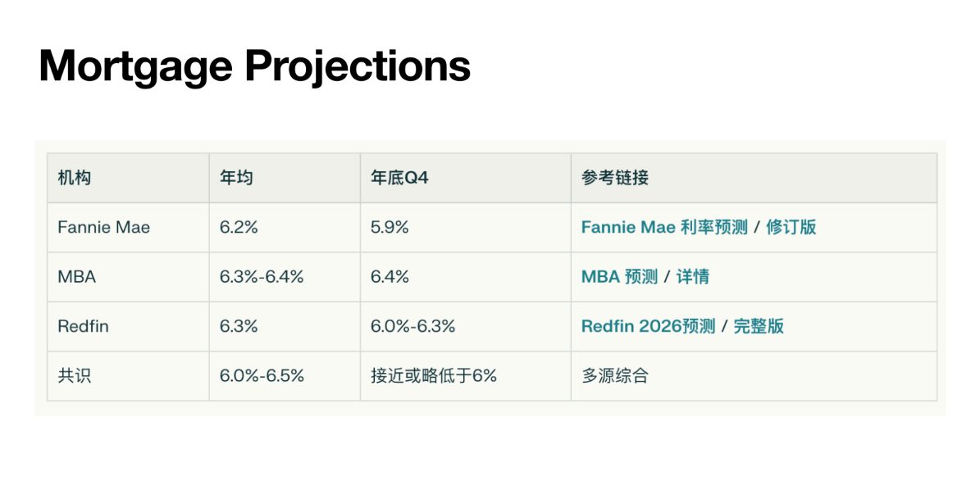This screenshot has width=980, height=490.
Task: Open the MBA 预测 link
Action: pyautogui.click(x=619, y=276)
